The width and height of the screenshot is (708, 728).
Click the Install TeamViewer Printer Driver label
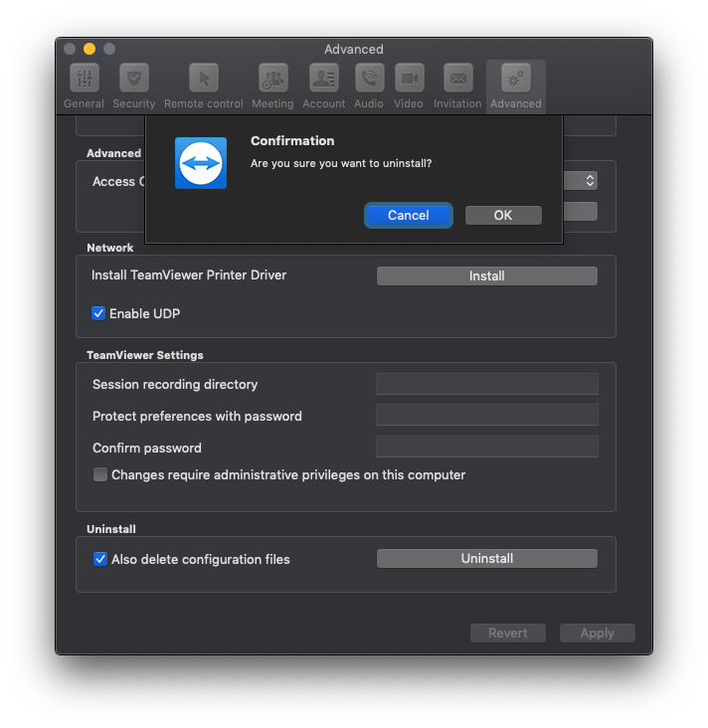189,274
